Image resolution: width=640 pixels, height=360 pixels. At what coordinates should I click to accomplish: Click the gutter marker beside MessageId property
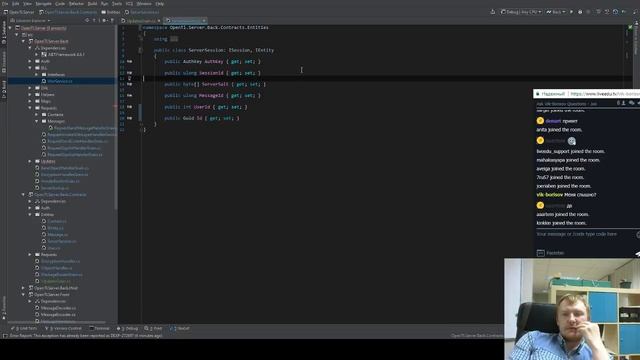(x=129, y=95)
